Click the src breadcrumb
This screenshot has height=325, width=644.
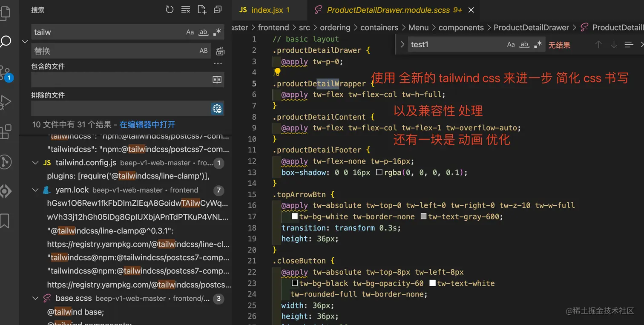click(x=305, y=28)
